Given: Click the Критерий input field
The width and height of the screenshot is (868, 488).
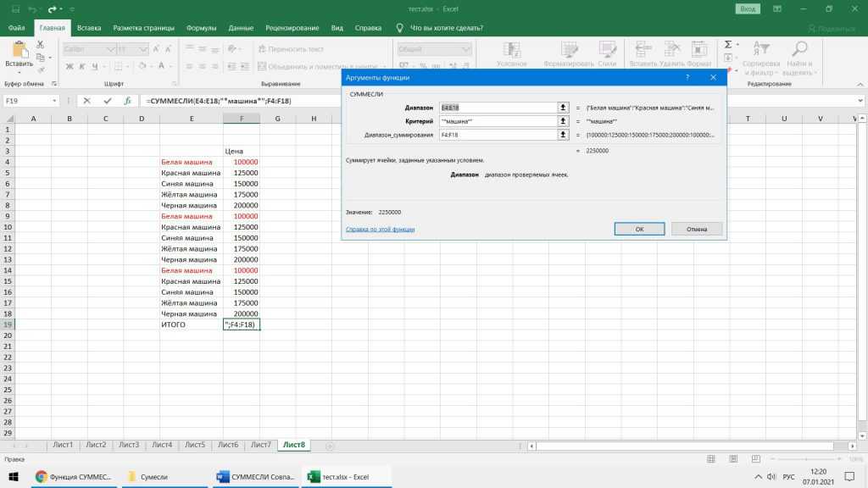Looking at the screenshot, I should 498,120.
